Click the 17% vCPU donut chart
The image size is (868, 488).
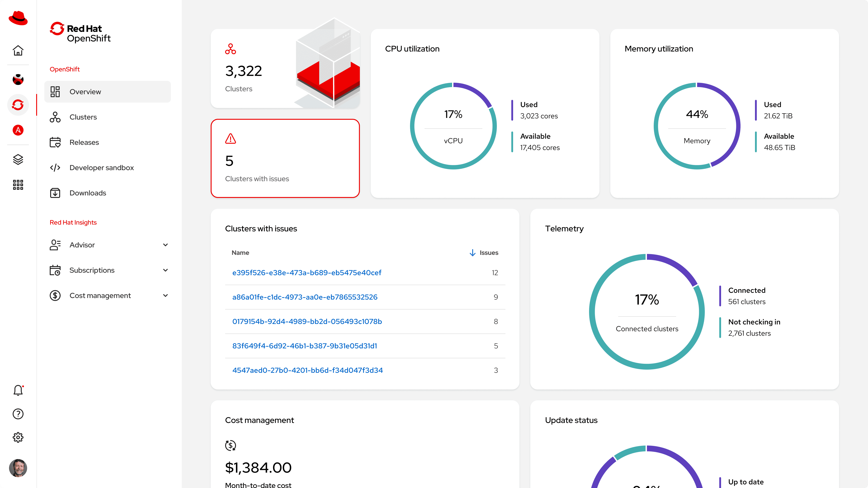(453, 126)
